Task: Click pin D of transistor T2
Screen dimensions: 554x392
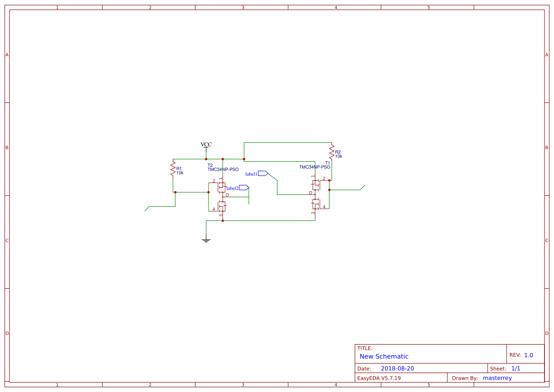Action: [x=227, y=195]
